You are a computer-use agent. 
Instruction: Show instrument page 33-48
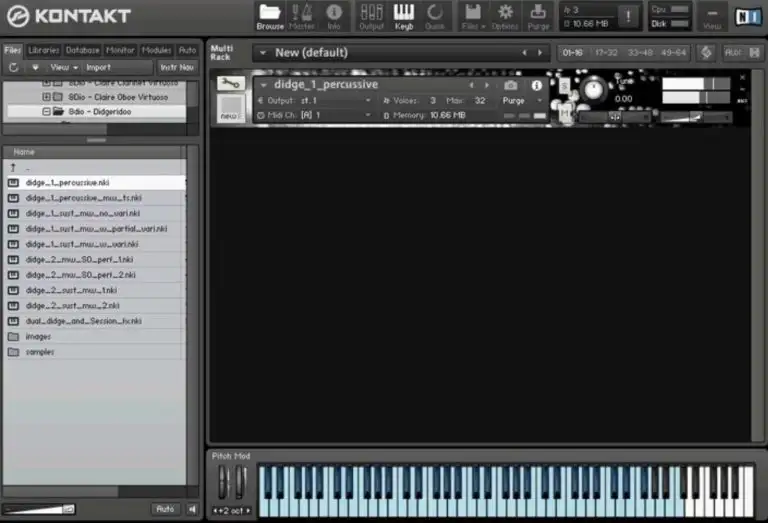point(640,52)
